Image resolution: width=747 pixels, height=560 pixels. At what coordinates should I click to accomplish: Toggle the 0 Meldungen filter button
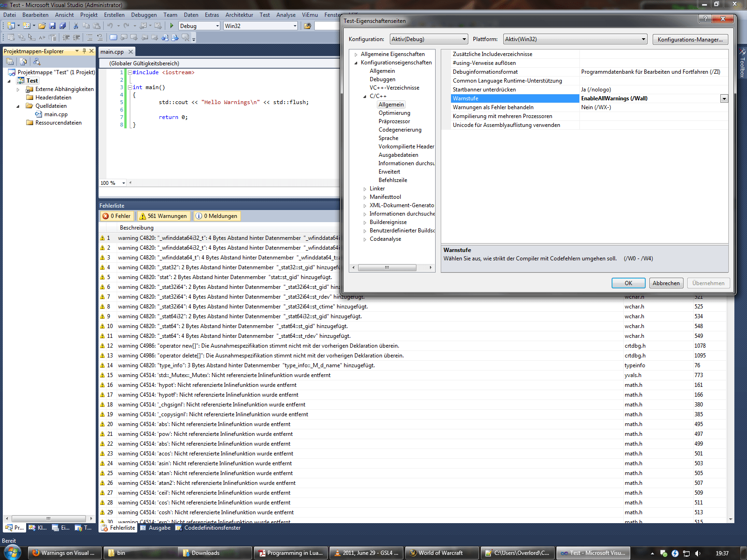click(217, 216)
